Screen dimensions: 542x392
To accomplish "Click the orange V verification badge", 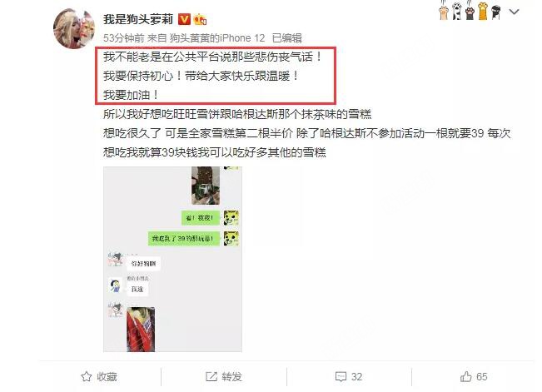I will click(x=184, y=19).
